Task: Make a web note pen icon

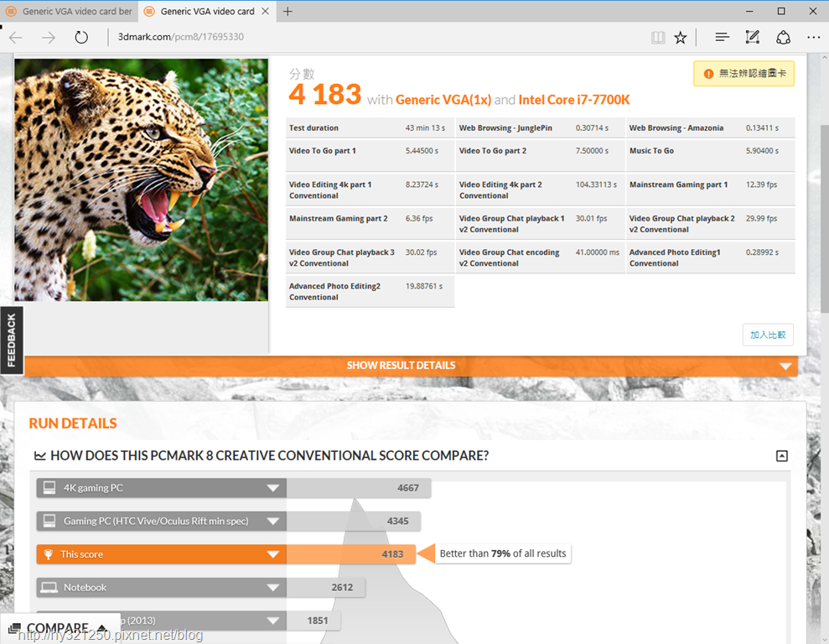Action: pos(753,37)
